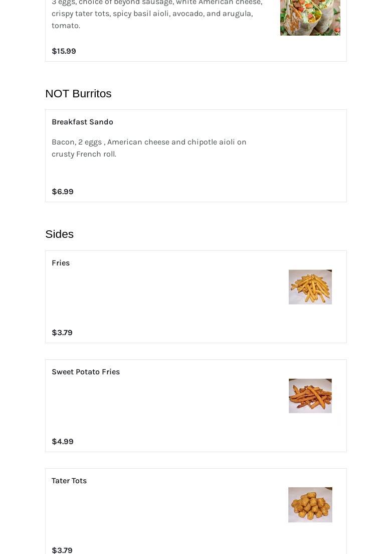This screenshot has width=392, height=554.
Task: Click the $4.99 Sweet Potato Fries price
Action: [x=63, y=441]
